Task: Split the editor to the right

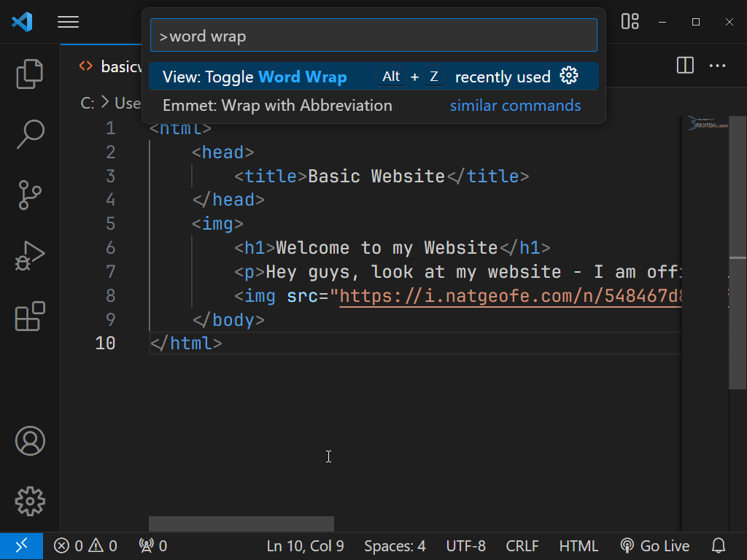Action: pos(685,65)
